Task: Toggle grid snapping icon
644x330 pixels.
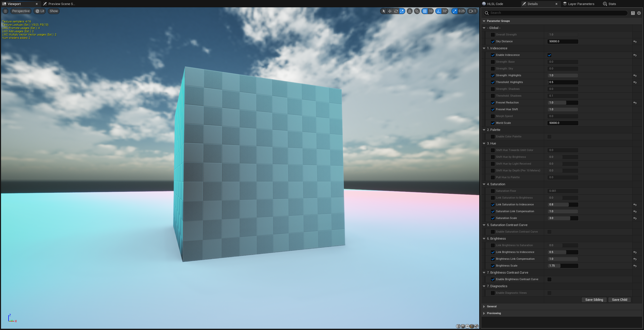Action: pos(425,11)
